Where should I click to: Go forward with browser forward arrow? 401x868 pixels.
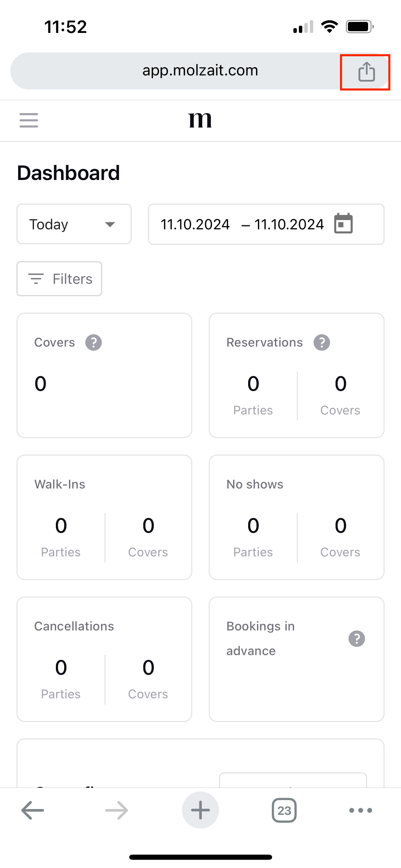pyautogui.click(x=117, y=810)
